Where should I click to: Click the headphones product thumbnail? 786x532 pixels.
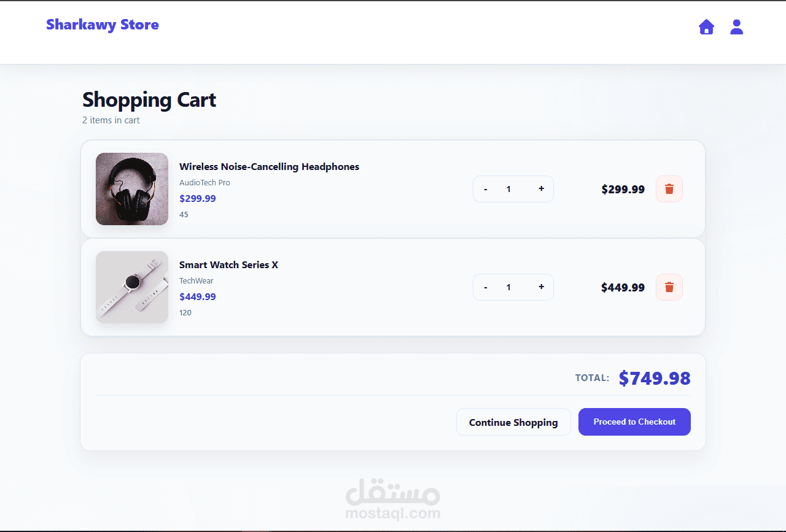pyautogui.click(x=132, y=189)
